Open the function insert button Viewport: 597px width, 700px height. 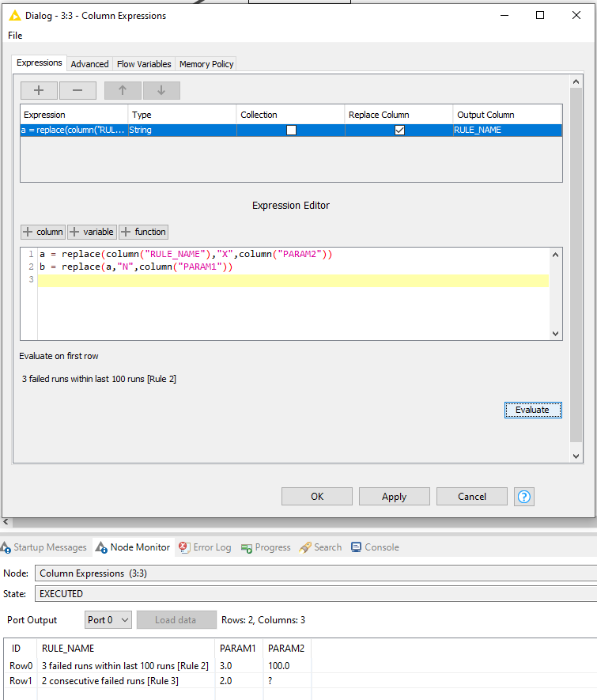point(143,232)
